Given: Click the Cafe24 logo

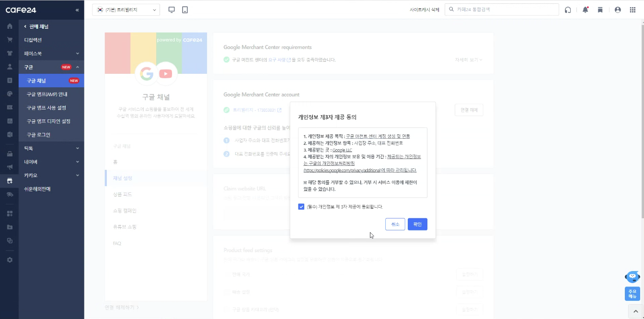Looking at the screenshot, I should [x=21, y=10].
